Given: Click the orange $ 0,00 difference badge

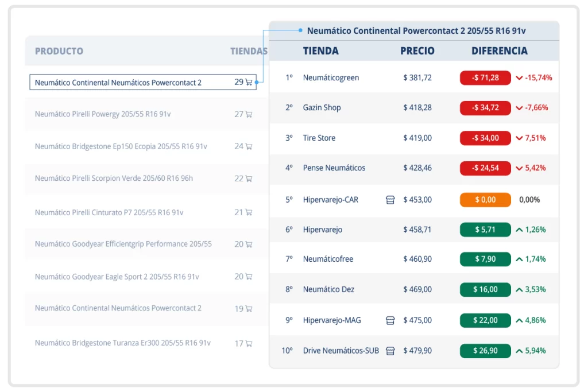Looking at the screenshot, I should [x=485, y=200].
